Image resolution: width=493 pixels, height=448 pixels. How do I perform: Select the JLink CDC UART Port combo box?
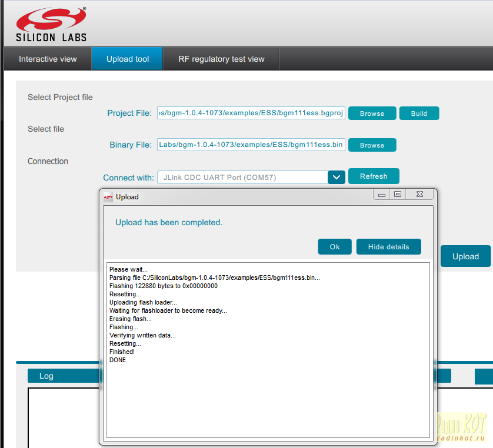(x=242, y=177)
